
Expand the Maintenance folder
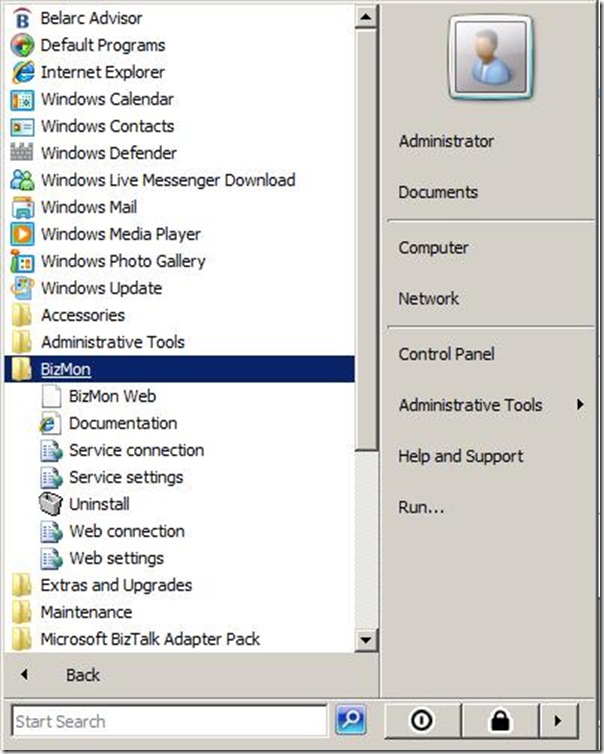click(x=179, y=612)
